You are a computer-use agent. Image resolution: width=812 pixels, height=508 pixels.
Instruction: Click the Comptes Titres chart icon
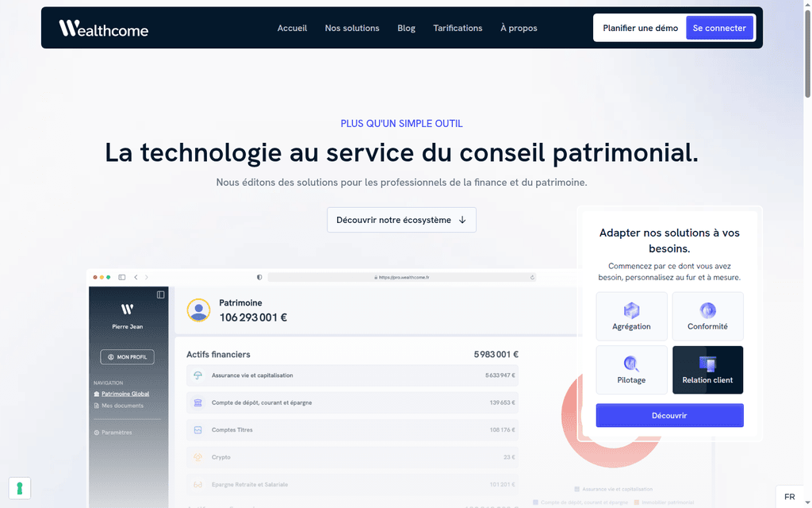point(197,429)
